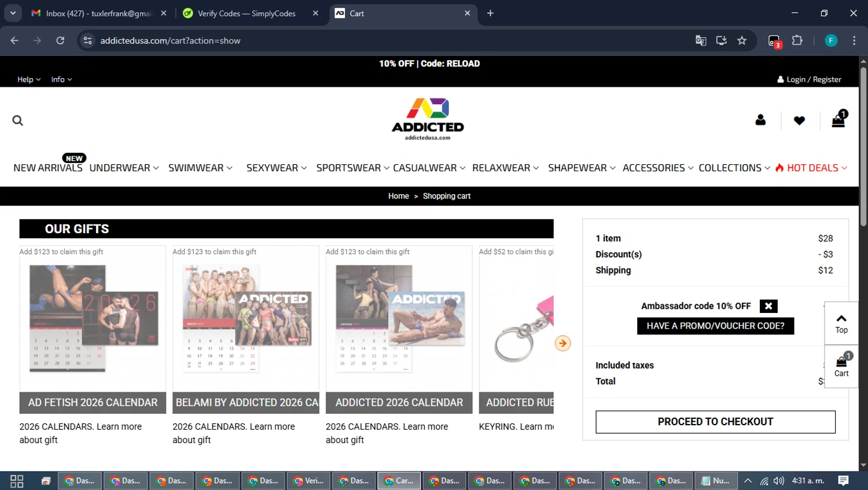Open the taskbar Nu... notepad window
Screen dimensions: 868x490
716,481
